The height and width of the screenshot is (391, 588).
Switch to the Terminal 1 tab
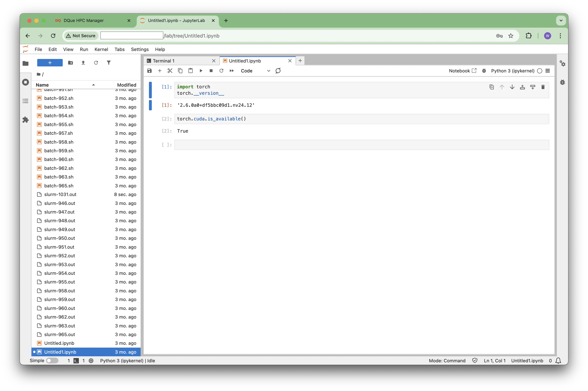click(164, 61)
